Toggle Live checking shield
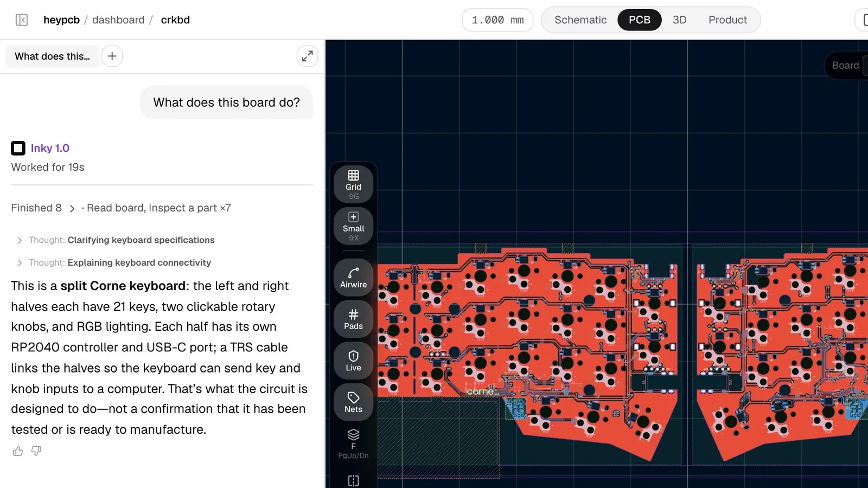This screenshot has width=868, height=488. (x=353, y=361)
